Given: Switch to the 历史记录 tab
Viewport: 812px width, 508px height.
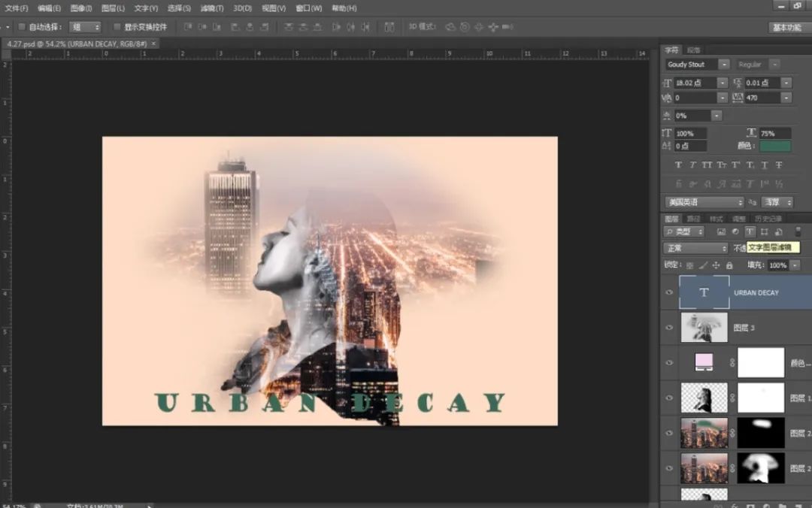Looking at the screenshot, I should point(768,219).
